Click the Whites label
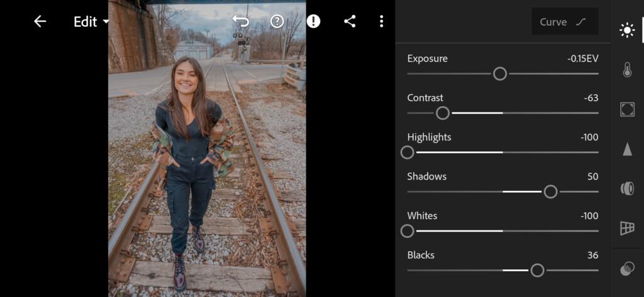 tap(422, 216)
